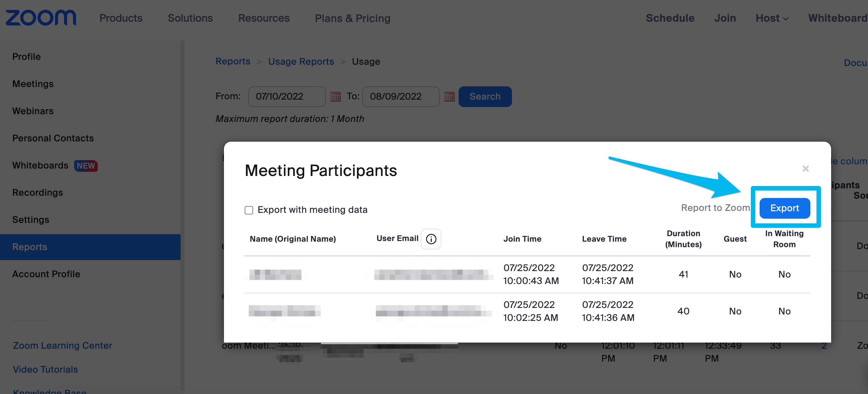868x394 pixels.
Task: Open the Solutions menu
Action: 190,18
